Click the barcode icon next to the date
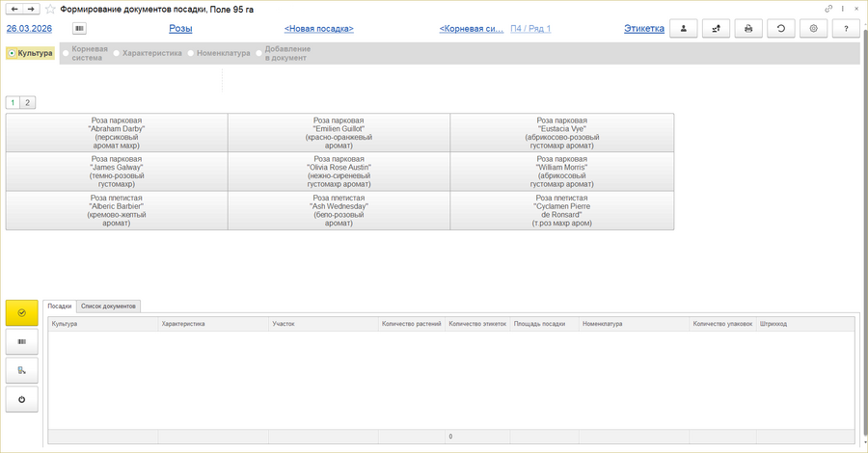Viewport: 868px width, 453px height. [x=79, y=28]
